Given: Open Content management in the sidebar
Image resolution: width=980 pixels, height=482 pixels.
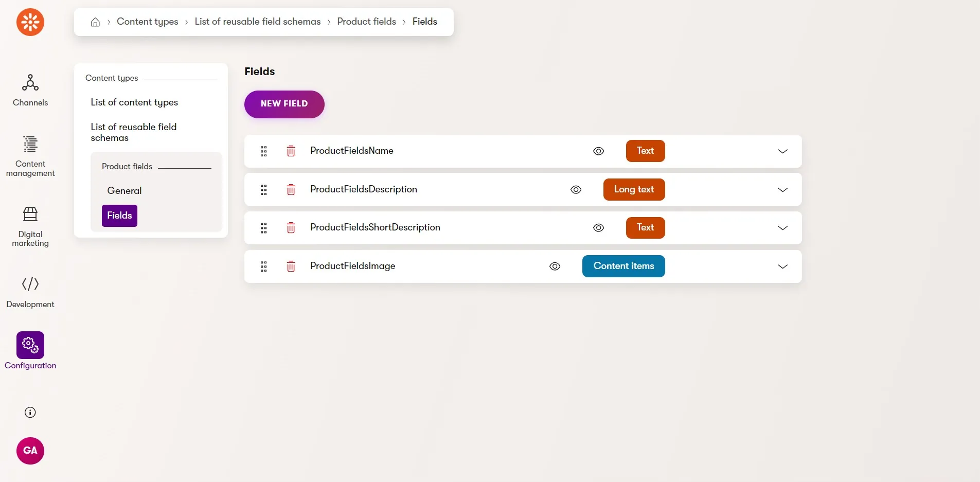Looking at the screenshot, I should click(x=30, y=156).
